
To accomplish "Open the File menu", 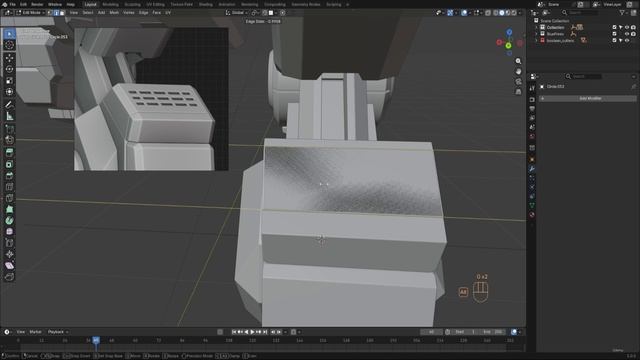I will (x=13, y=4).
